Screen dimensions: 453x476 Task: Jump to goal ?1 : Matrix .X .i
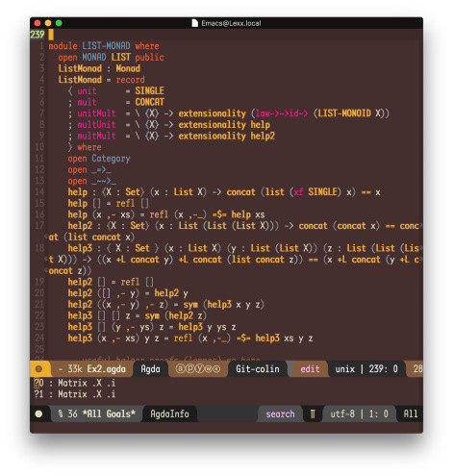pyautogui.click(x=75, y=394)
